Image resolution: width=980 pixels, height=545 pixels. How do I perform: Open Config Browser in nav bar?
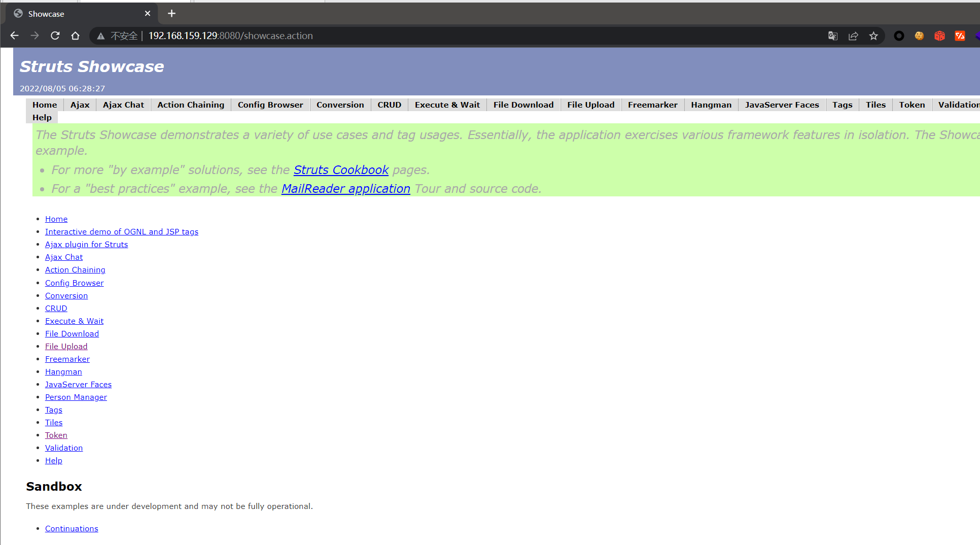pos(270,105)
